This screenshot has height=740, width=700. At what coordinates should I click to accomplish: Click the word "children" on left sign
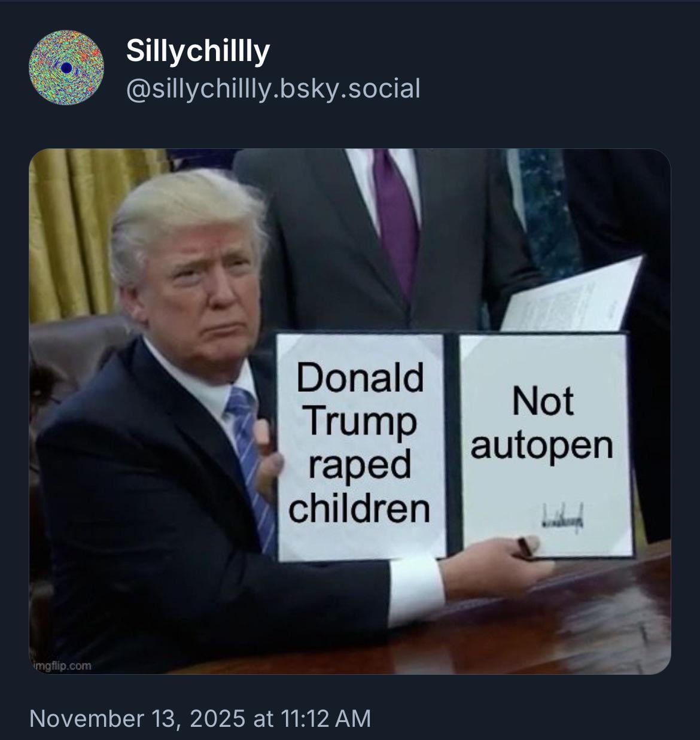point(360,509)
